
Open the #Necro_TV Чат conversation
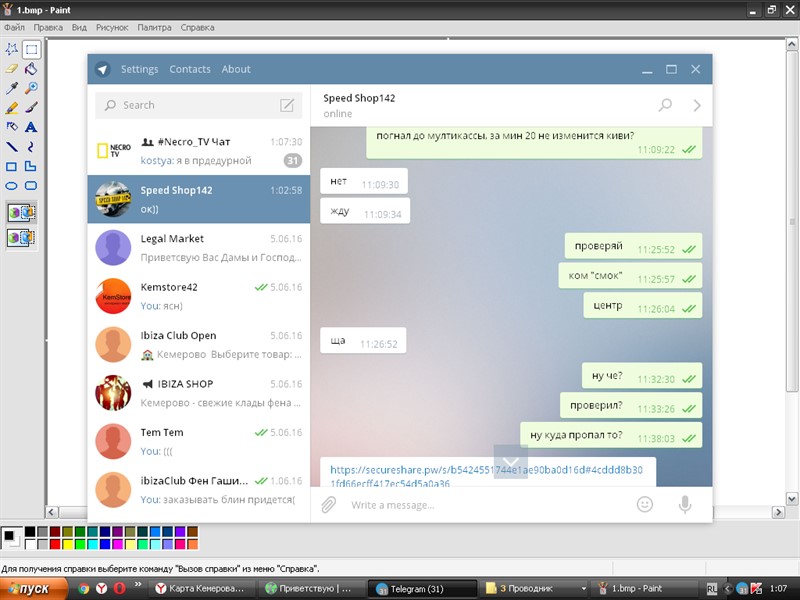(x=198, y=151)
